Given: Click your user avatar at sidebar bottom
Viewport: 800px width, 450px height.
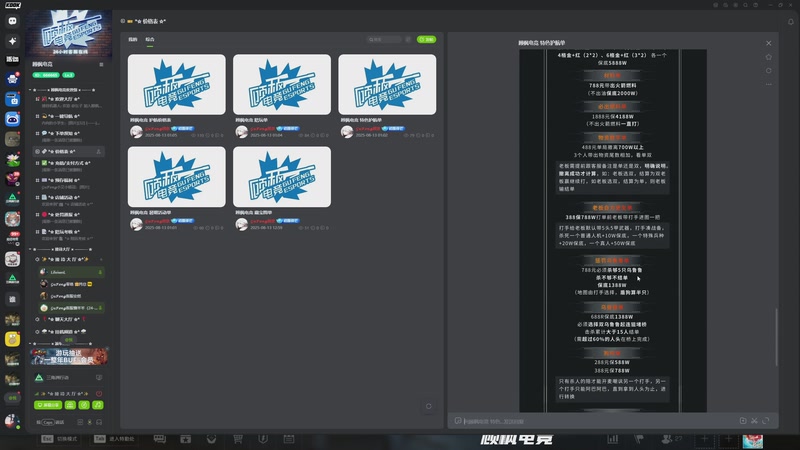Looking at the screenshot, I should (11, 420).
